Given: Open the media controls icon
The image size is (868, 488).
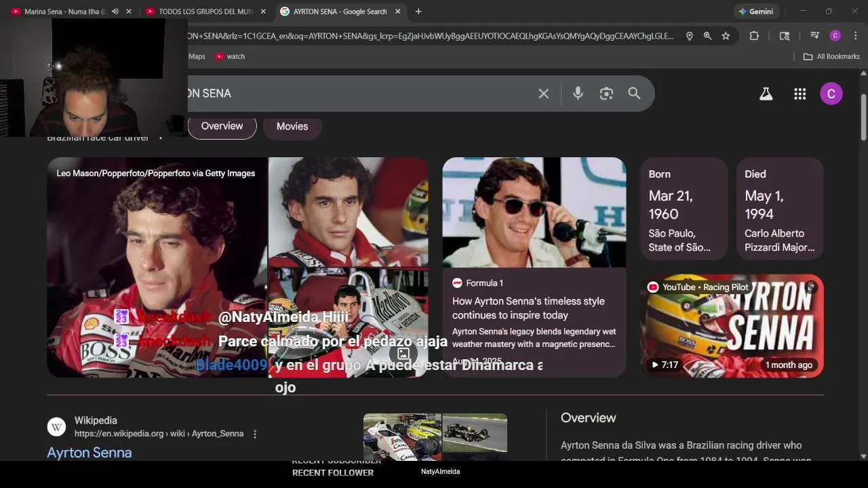Looking at the screenshot, I should point(814,36).
